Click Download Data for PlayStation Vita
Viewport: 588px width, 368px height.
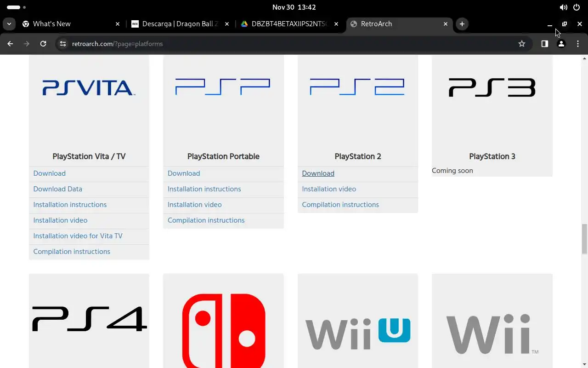[x=58, y=189]
